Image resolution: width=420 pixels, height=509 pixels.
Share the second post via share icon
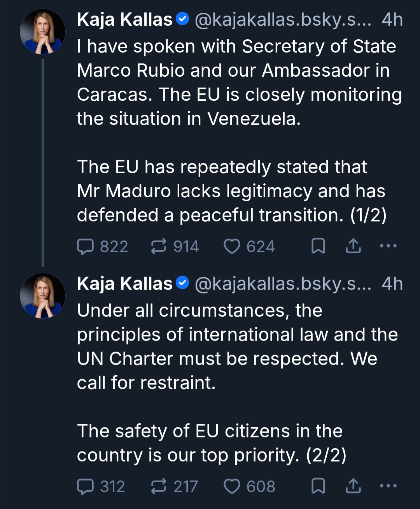click(353, 486)
